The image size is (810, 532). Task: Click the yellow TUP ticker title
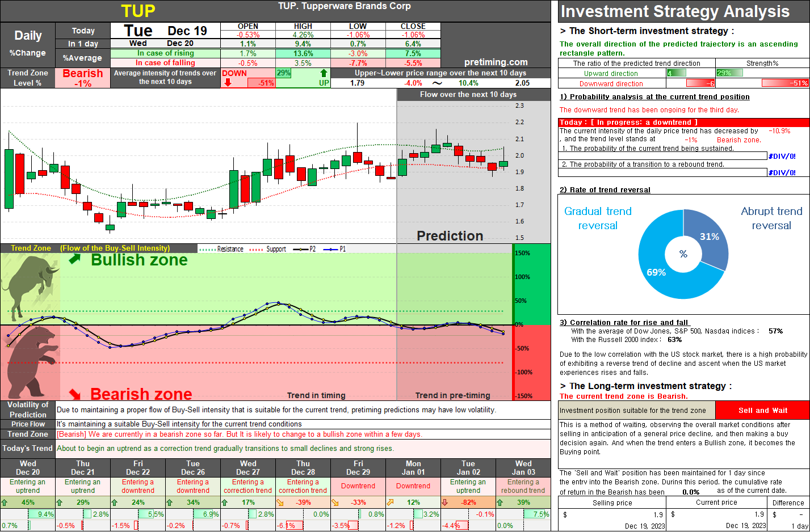pyautogui.click(x=138, y=11)
